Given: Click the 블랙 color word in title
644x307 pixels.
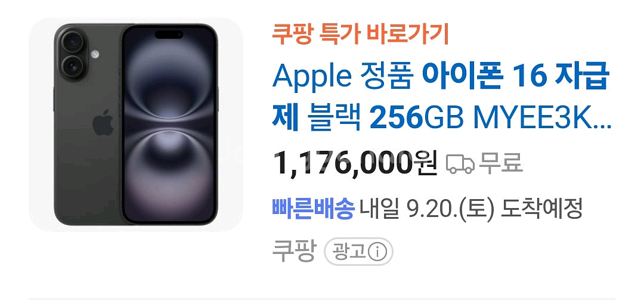Looking at the screenshot, I should click(x=333, y=118).
